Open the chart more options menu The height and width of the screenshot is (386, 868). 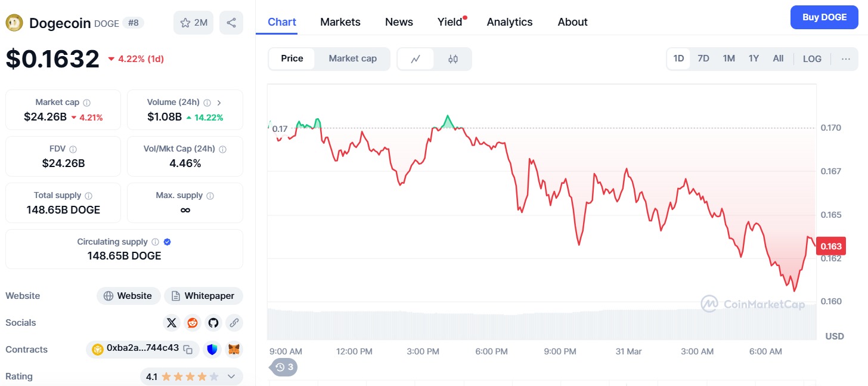click(x=845, y=58)
